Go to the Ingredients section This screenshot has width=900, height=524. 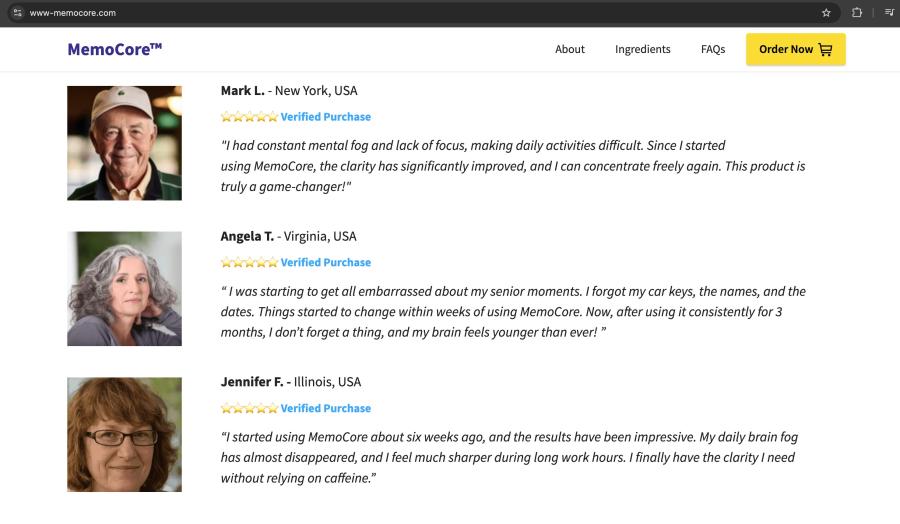[x=643, y=49]
